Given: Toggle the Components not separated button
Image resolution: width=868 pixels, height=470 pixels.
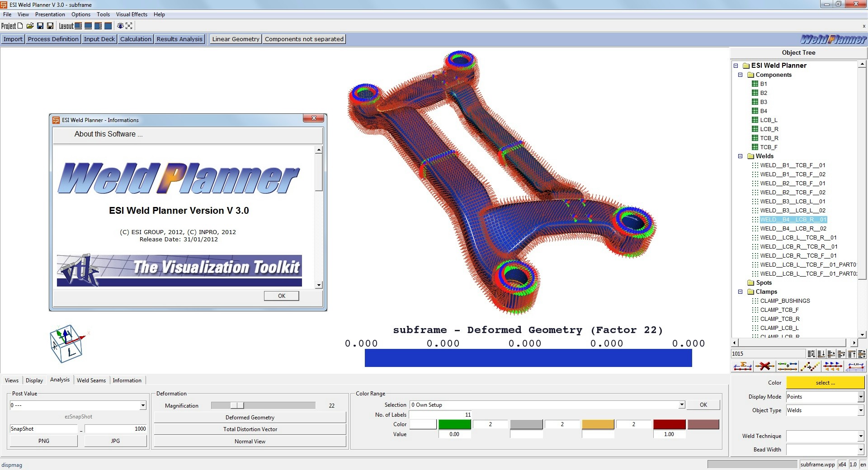Looking at the screenshot, I should pyautogui.click(x=304, y=39).
